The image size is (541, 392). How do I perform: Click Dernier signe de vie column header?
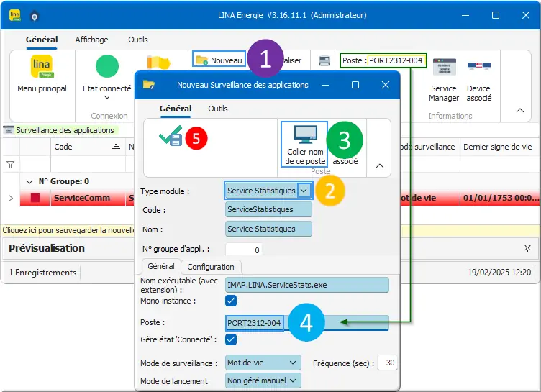[498, 147]
